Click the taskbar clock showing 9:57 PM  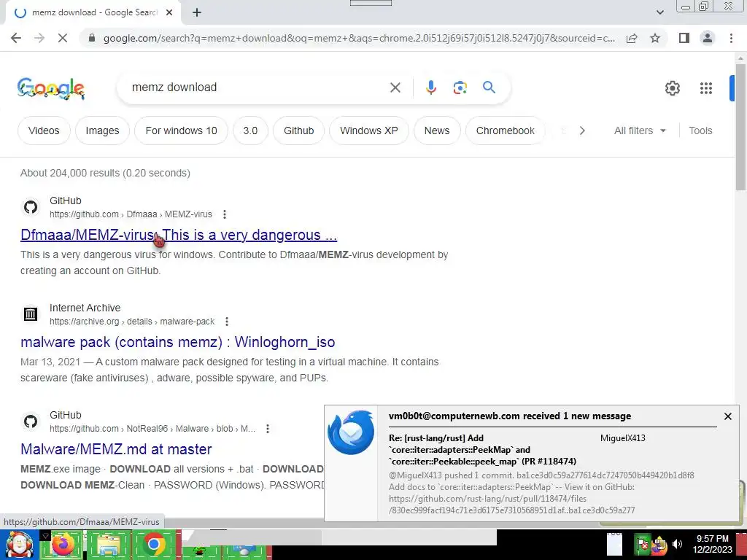pyautogui.click(x=712, y=544)
